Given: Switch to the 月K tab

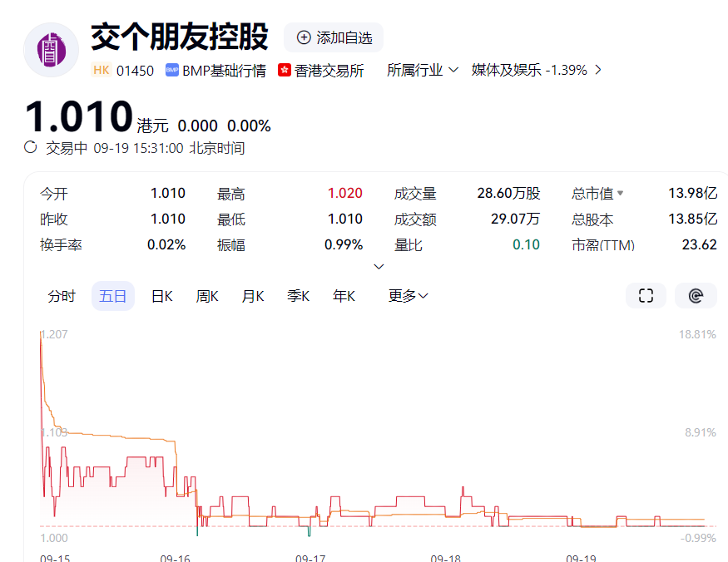Looking at the screenshot, I should (x=253, y=296).
